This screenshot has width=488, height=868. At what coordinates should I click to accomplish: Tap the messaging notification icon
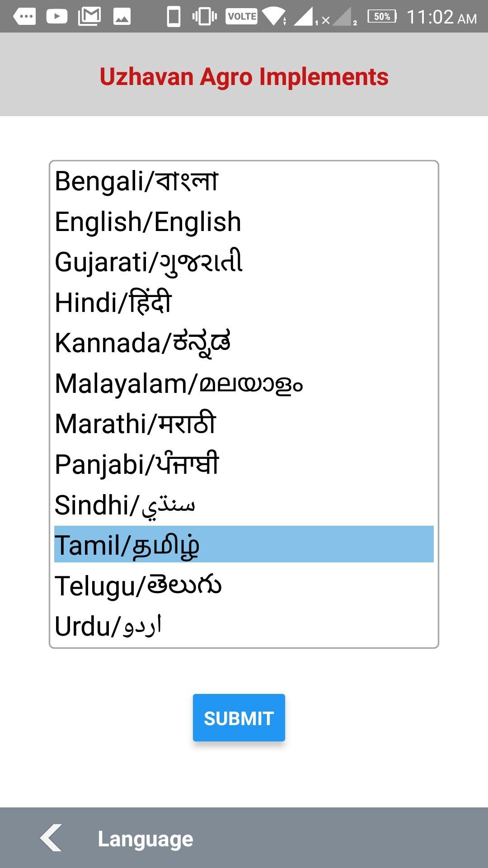(x=24, y=17)
